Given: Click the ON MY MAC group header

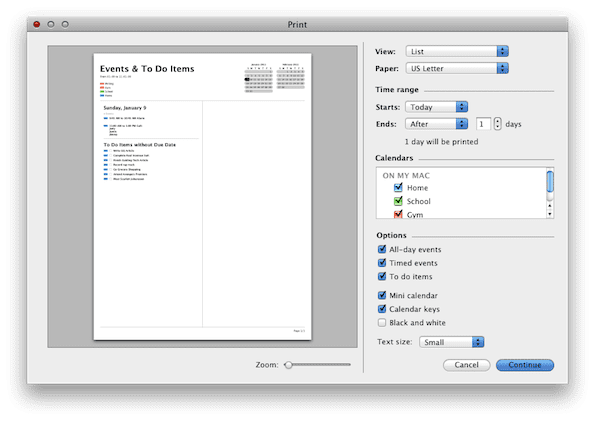Looking at the screenshot, I should tap(406, 175).
